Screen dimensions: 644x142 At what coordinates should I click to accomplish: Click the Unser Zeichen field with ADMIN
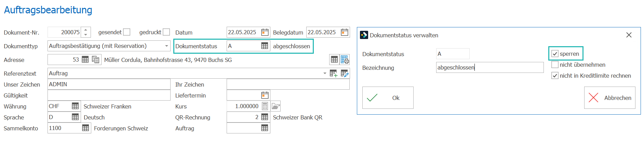109,84
